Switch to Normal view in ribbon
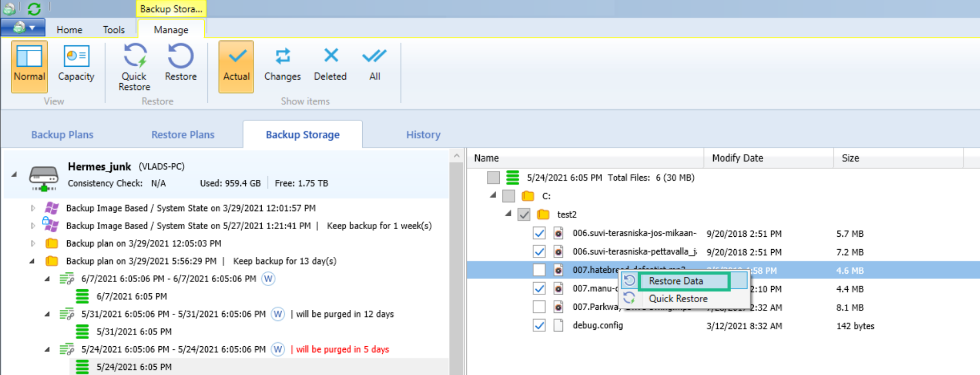This screenshot has height=375, width=980. 29,66
